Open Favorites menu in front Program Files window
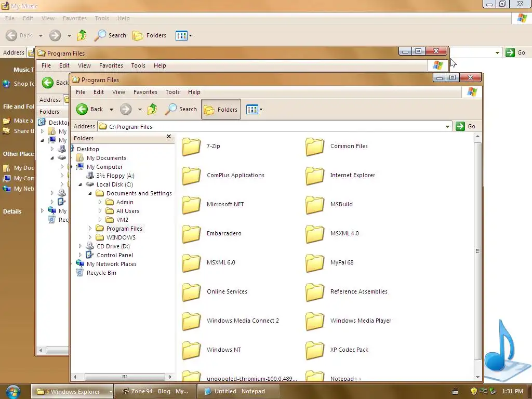532x399 pixels. (145, 92)
